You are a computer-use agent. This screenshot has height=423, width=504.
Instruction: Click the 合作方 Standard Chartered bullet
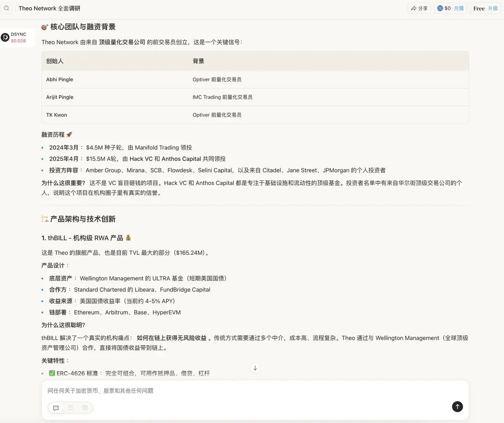130,290
